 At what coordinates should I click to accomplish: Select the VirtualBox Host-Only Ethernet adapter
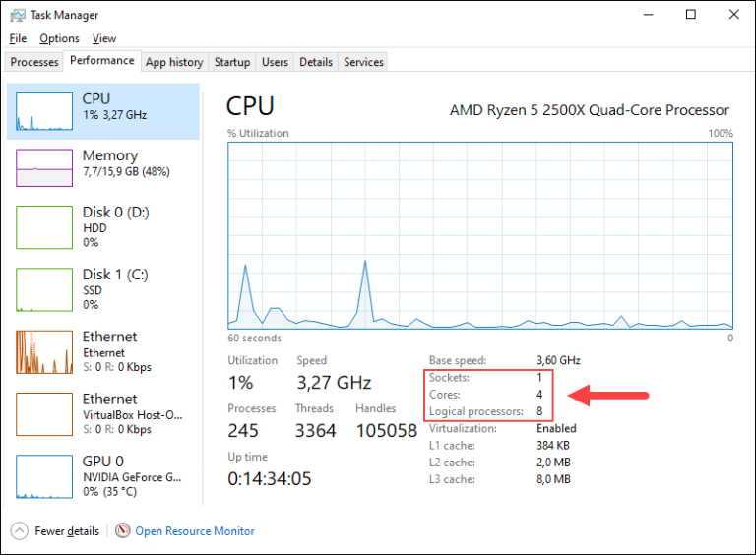106,413
